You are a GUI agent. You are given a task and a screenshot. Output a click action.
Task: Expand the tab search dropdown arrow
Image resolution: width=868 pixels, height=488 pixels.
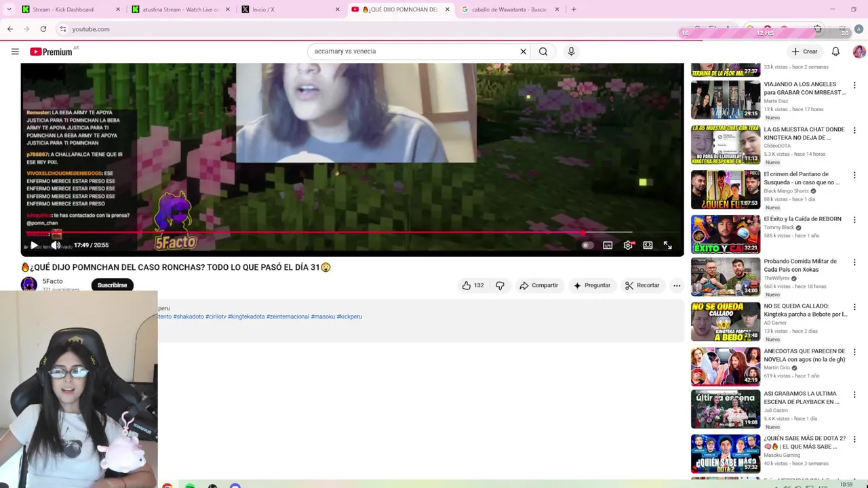(x=8, y=9)
